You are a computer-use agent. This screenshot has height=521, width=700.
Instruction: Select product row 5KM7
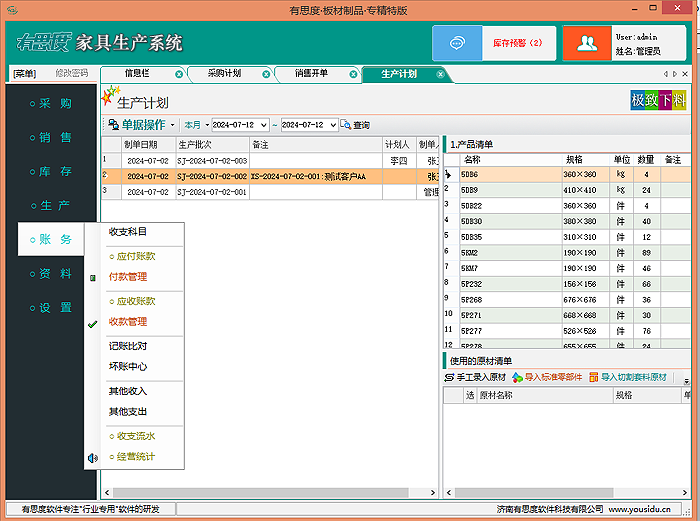tap(567, 268)
